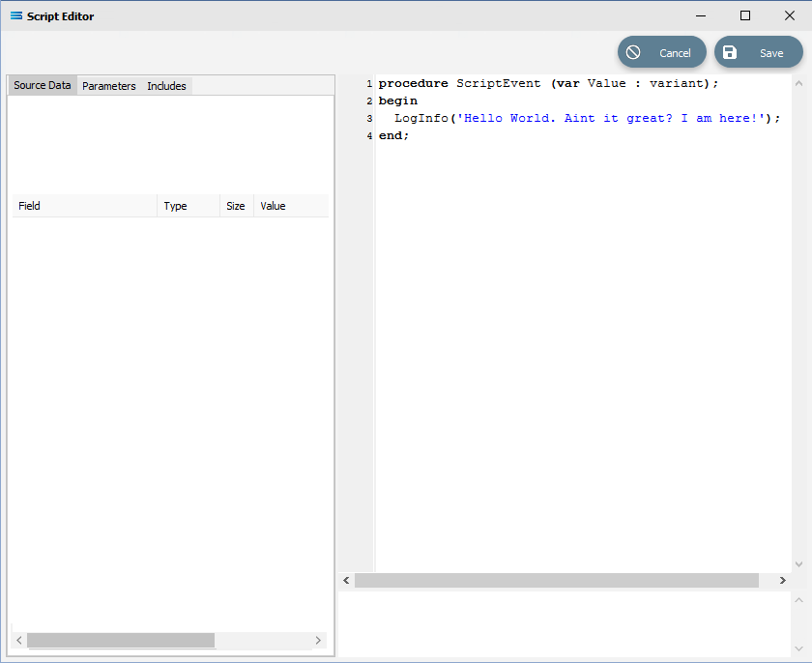
Task: Click inside the output message pane
Action: pyautogui.click(x=565, y=624)
